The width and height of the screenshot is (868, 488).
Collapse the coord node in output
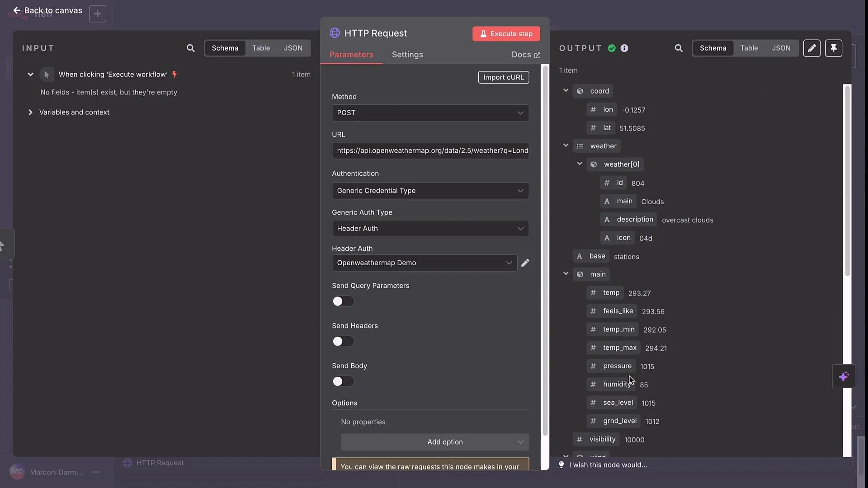(x=566, y=91)
